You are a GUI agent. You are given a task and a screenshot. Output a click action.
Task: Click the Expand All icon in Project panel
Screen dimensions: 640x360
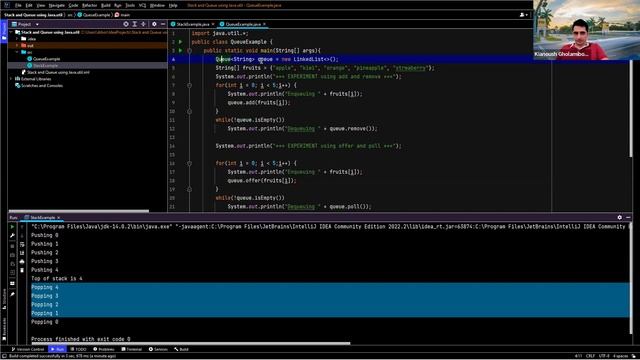134,24
